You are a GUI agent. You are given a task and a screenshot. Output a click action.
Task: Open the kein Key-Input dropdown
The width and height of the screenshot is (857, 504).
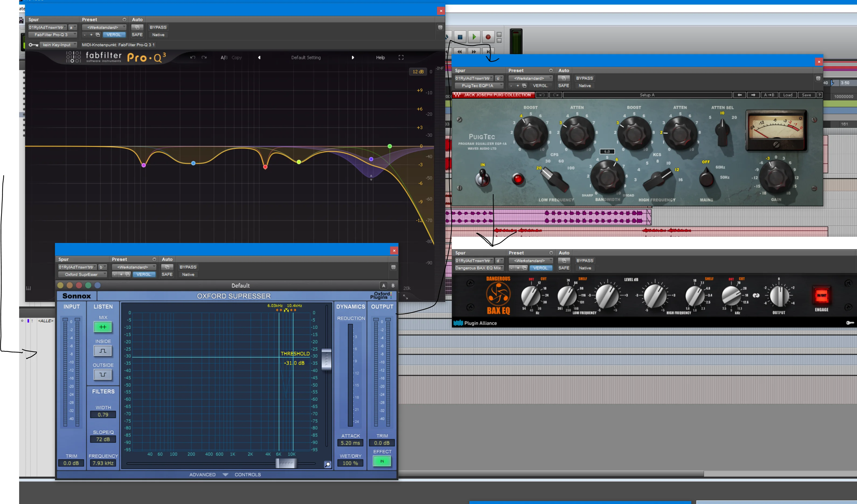(58, 45)
